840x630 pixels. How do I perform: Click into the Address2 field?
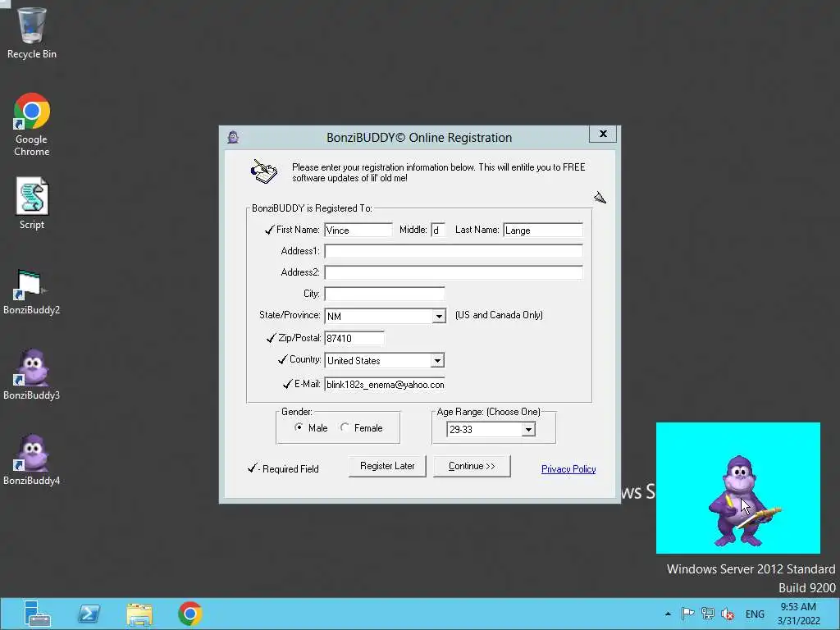point(453,272)
